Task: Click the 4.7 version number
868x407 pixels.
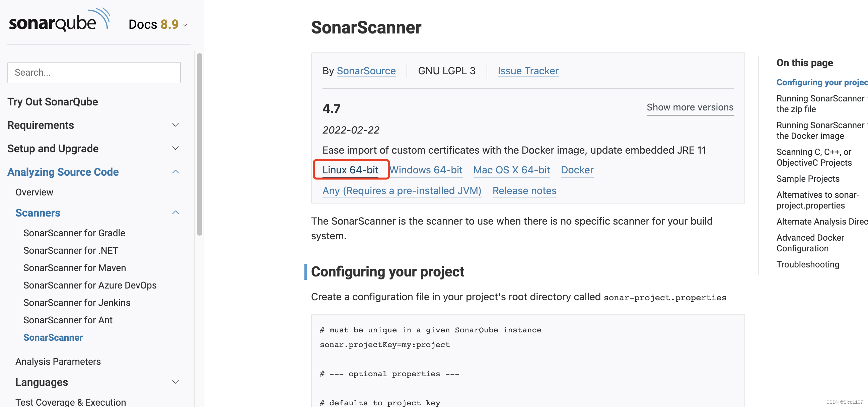Action: pyautogui.click(x=331, y=108)
